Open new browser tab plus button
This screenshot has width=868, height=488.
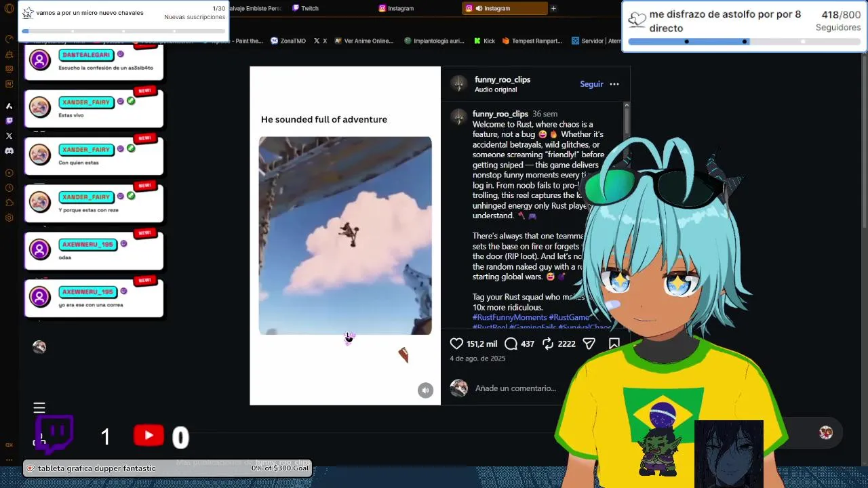click(553, 8)
